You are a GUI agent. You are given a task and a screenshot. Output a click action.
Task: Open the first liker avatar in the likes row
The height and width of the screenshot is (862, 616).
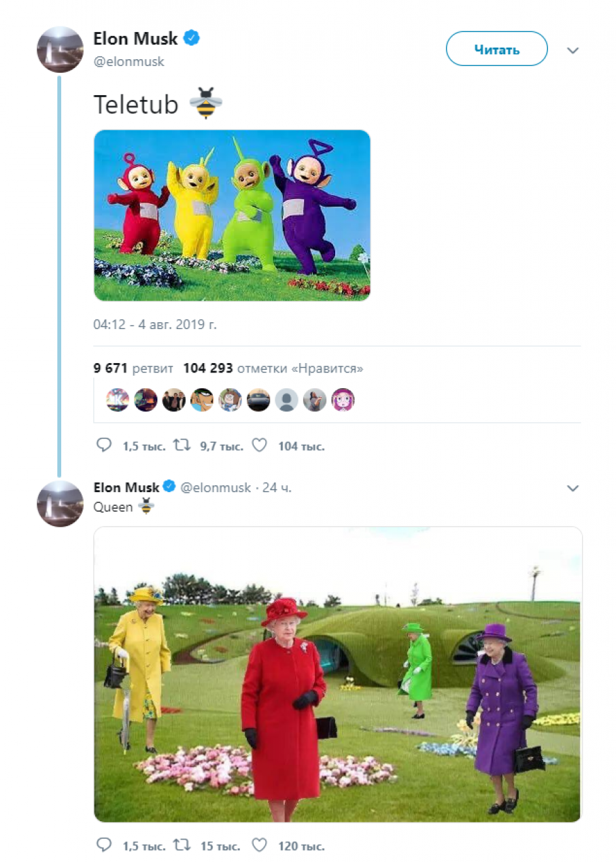coord(118,400)
